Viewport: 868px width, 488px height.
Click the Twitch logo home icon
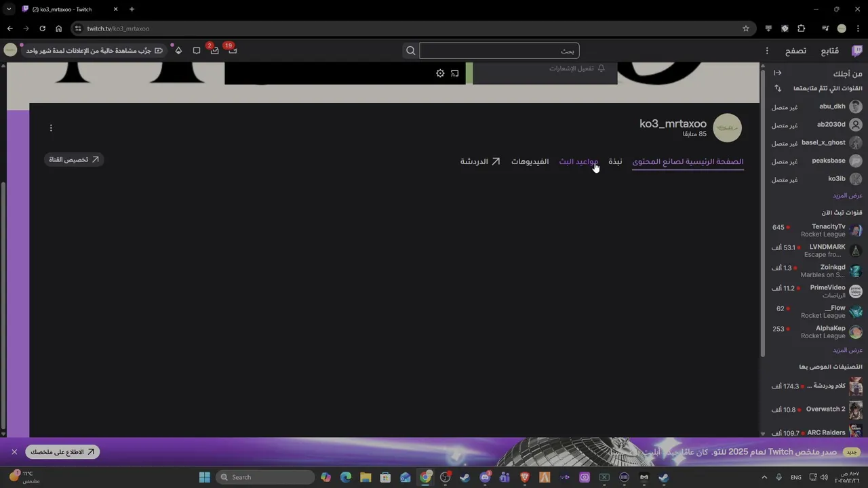[857, 51]
